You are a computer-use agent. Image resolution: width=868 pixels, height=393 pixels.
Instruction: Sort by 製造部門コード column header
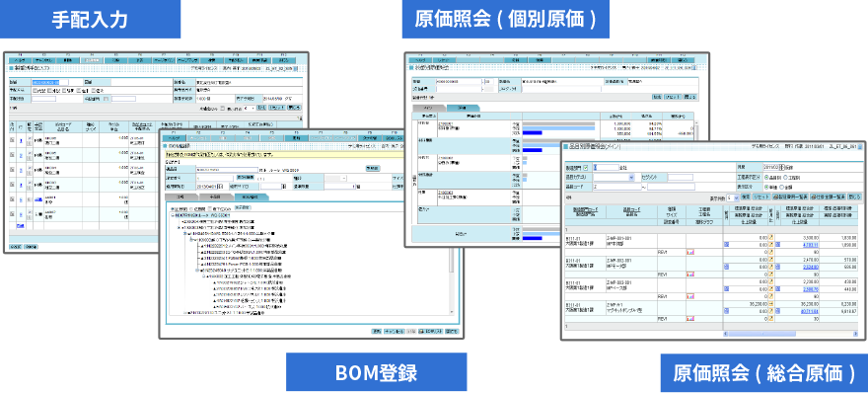click(x=586, y=209)
